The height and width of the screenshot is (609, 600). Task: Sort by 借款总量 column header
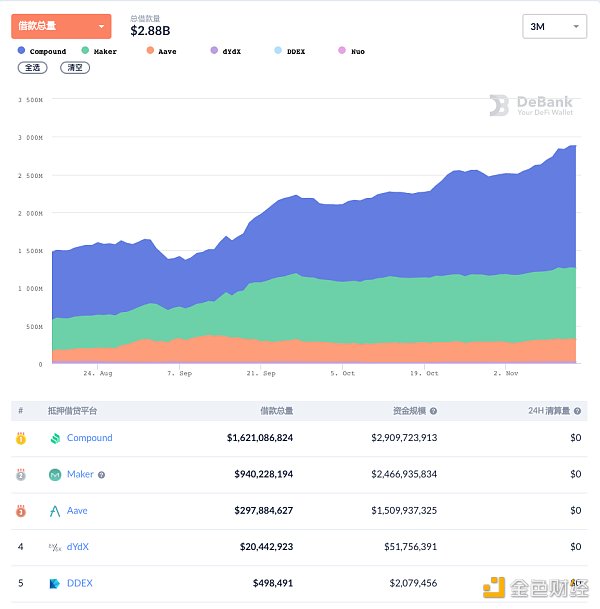[277, 411]
